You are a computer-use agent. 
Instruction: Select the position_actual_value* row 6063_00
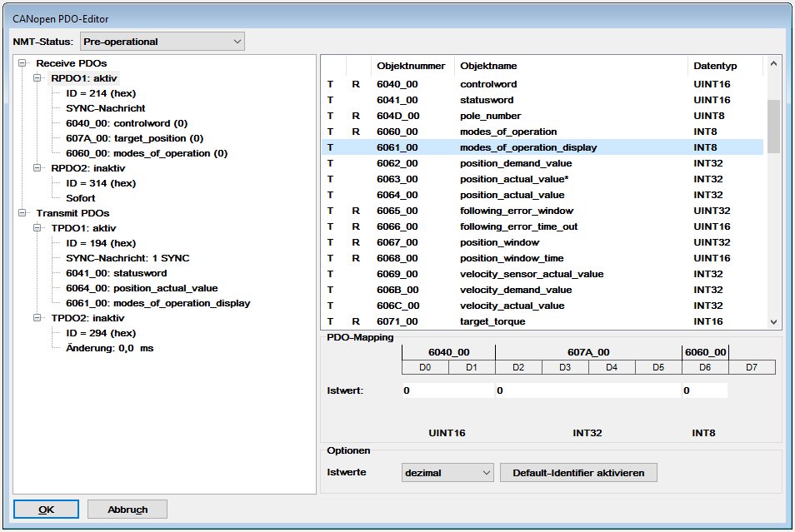coord(542,179)
